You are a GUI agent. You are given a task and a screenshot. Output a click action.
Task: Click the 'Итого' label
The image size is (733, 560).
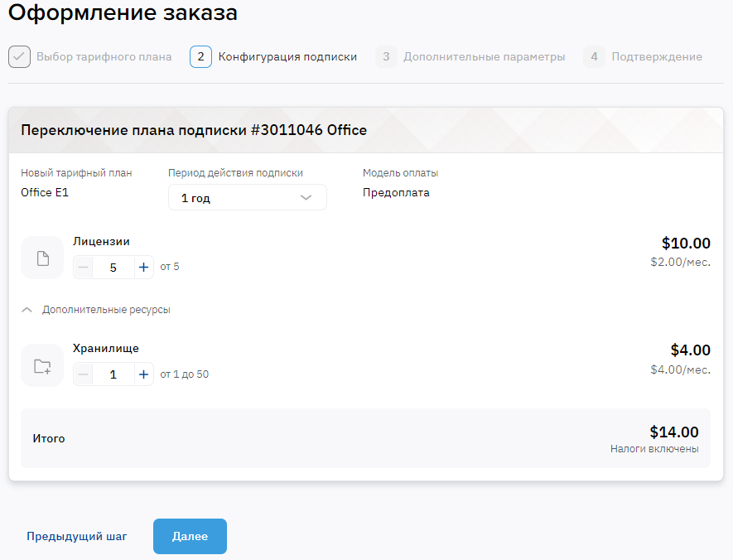tap(49, 438)
